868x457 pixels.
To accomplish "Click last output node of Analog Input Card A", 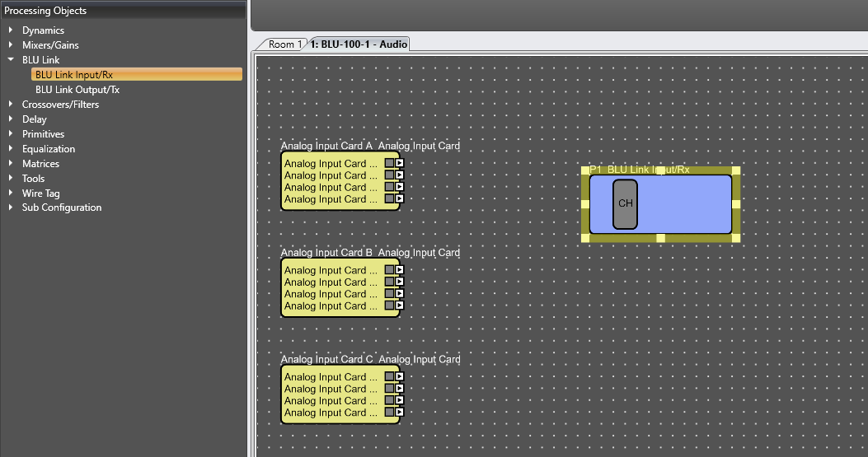I will coord(400,198).
